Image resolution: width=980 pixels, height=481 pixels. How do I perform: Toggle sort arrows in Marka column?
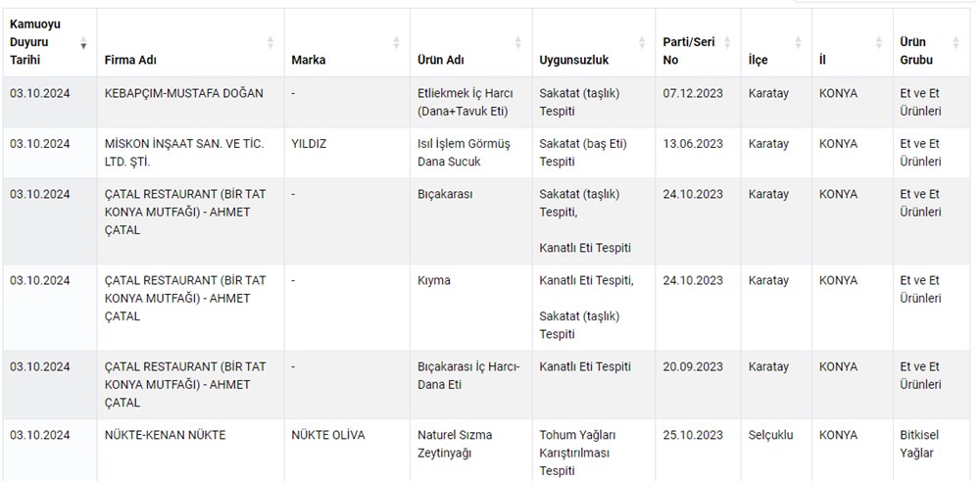point(396,43)
